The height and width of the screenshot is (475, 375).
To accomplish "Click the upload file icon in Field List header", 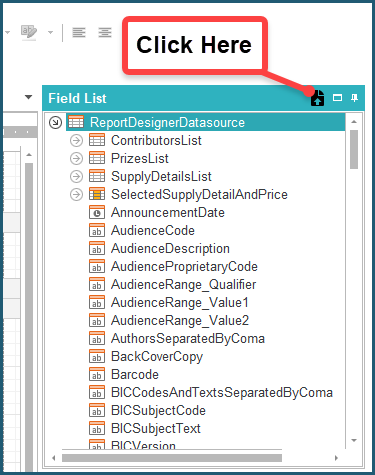I will [317, 98].
